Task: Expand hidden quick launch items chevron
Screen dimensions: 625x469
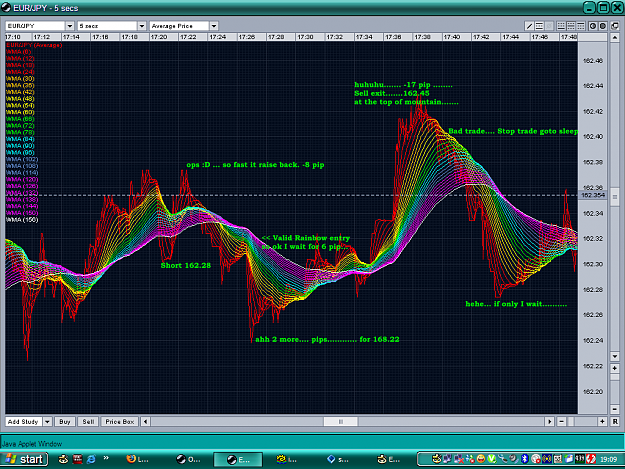Action: (106, 458)
